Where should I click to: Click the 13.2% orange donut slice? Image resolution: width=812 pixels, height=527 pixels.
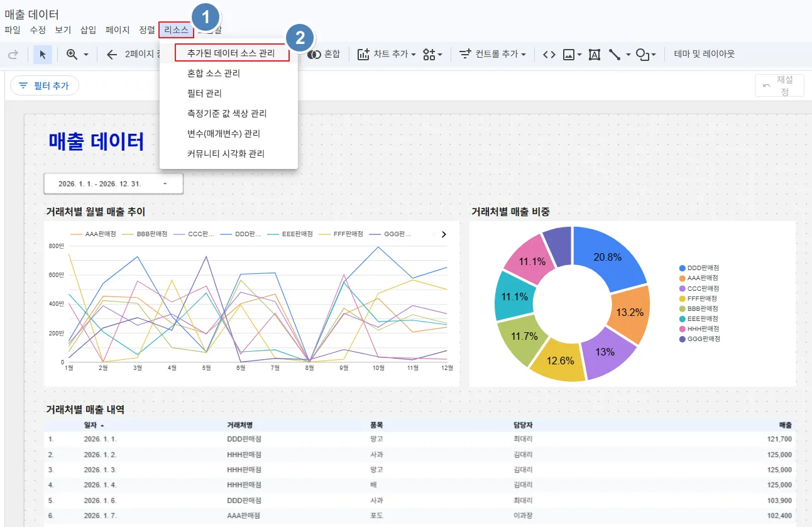click(628, 314)
